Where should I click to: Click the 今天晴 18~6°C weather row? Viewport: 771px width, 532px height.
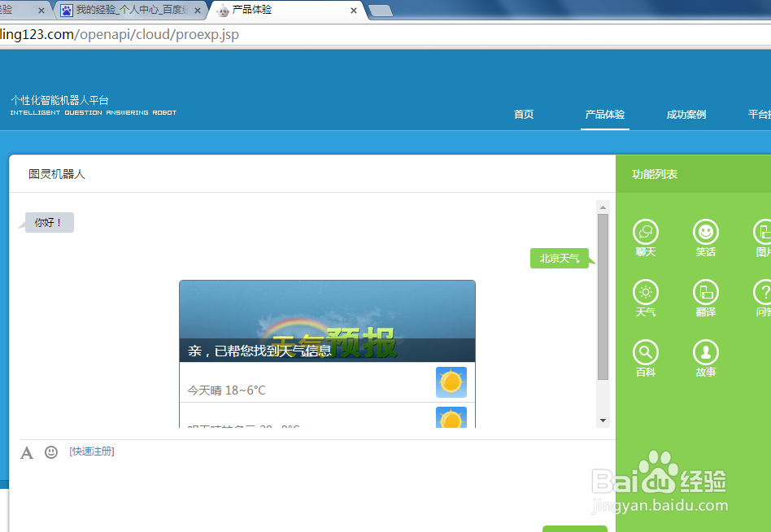(327, 382)
